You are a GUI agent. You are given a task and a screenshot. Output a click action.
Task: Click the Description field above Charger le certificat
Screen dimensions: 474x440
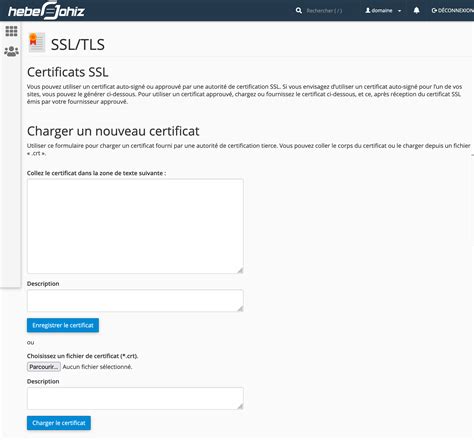coord(135,398)
